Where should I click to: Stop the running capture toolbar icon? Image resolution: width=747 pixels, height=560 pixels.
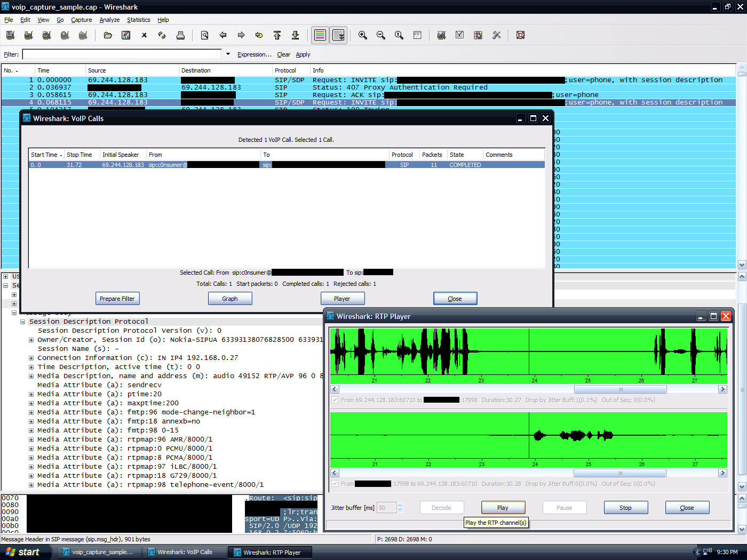[x=65, y=35]
